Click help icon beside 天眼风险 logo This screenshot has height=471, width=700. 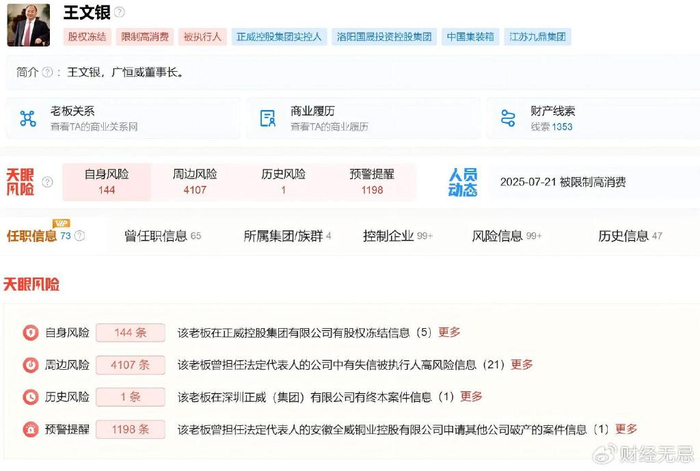coord(47,182)
